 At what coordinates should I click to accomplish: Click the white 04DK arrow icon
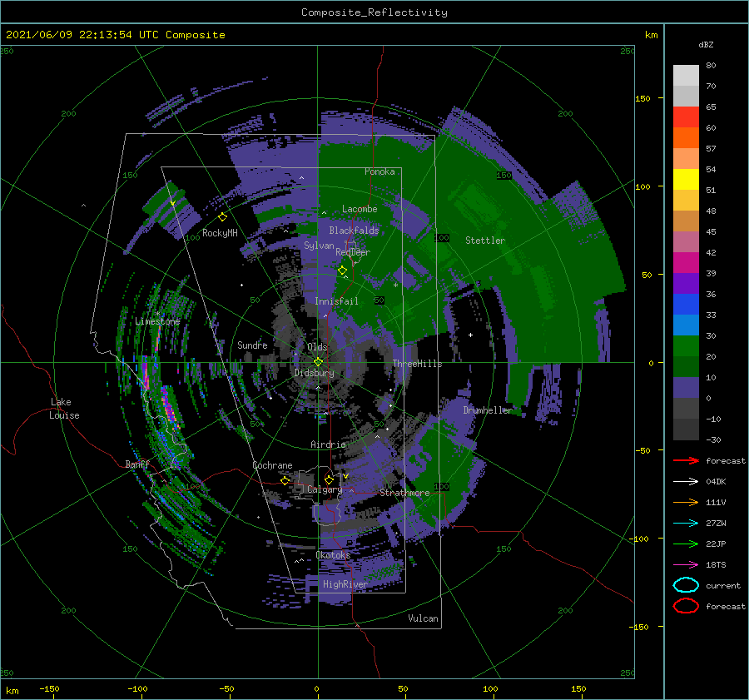tap(686, 482)
